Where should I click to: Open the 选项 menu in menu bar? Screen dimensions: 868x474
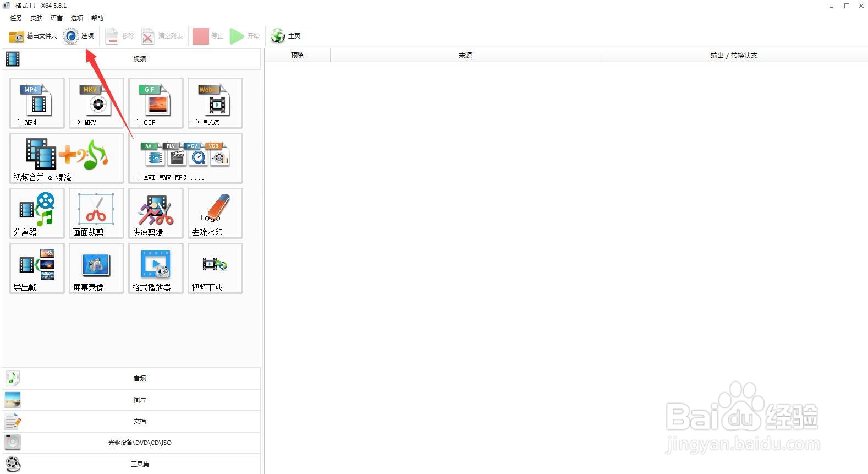[x=77, y=18]
